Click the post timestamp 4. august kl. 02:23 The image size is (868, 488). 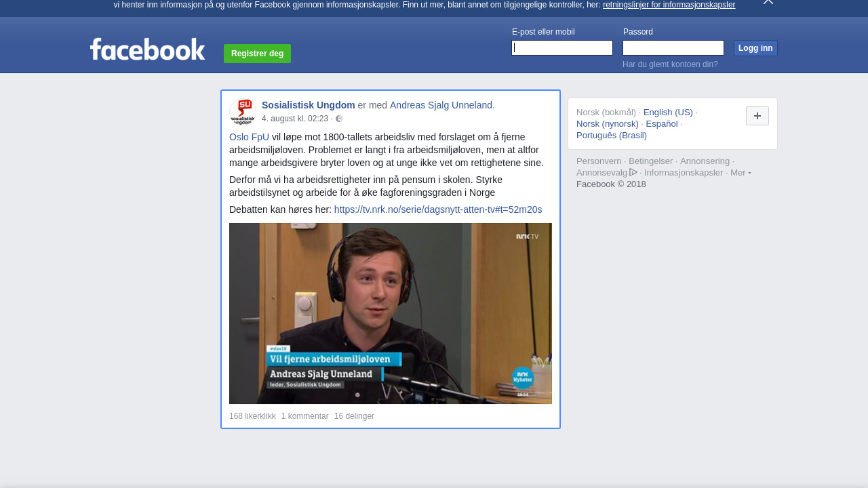[295, 119]
